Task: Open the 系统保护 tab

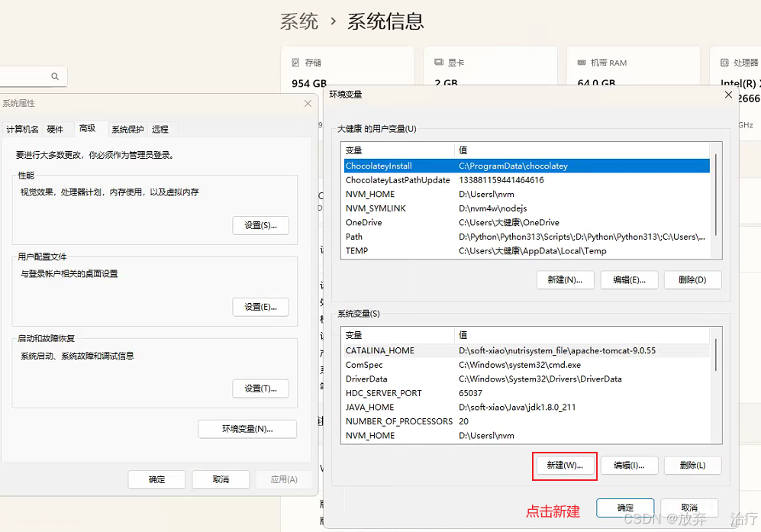Action: tap(127, 128)
